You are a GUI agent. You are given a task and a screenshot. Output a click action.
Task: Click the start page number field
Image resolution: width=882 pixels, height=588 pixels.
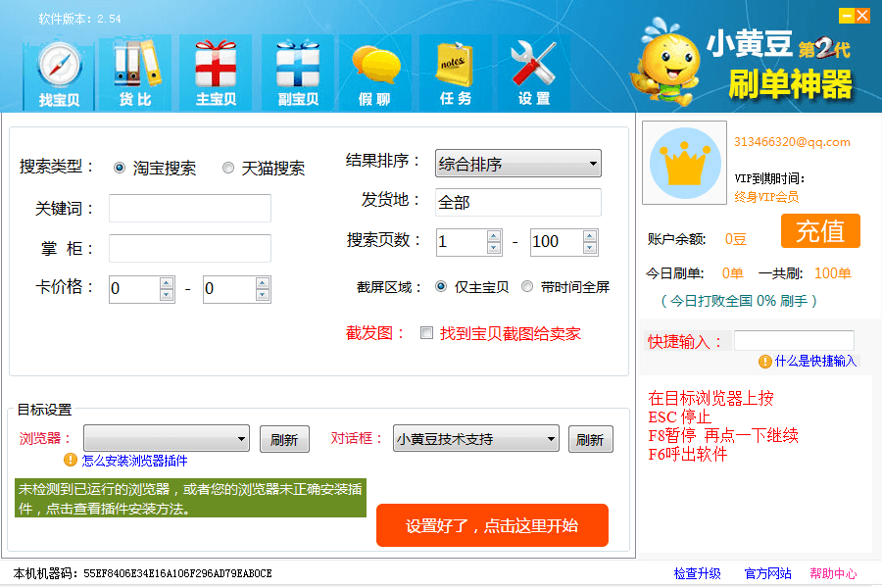click(462, 242)
